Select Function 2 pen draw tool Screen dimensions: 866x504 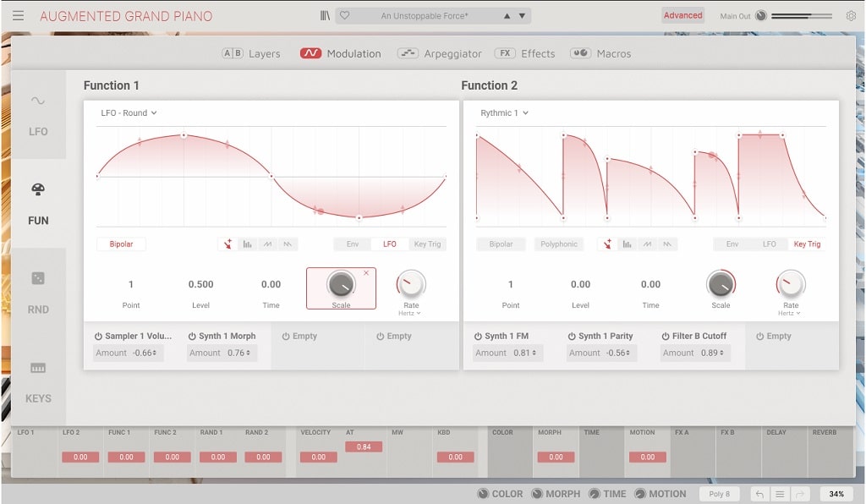pyautogui.click(x=607, y=244)
